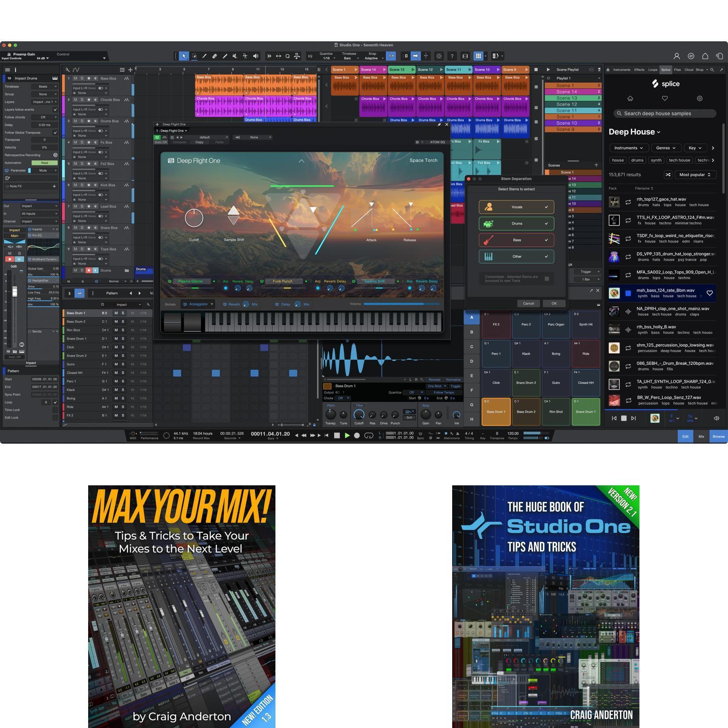
Task: Switch to the Loops tab in the browser
Action: click(653, 70)
